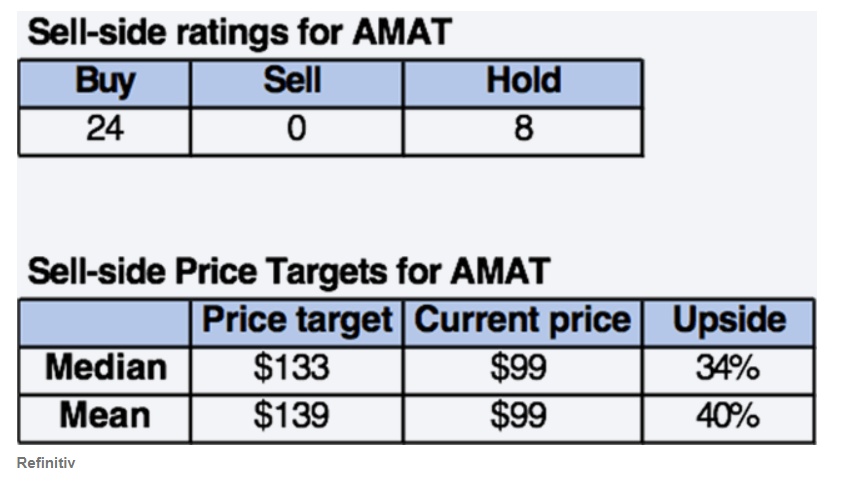Click the "Sell-side ratings for AMAT" title

click(x=239, y=33)
